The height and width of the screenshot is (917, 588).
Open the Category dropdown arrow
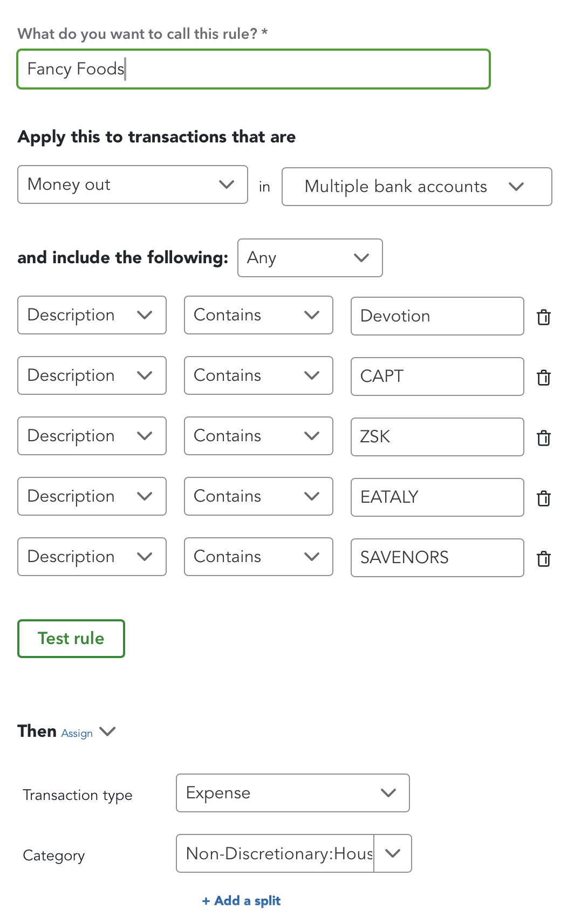393,853
